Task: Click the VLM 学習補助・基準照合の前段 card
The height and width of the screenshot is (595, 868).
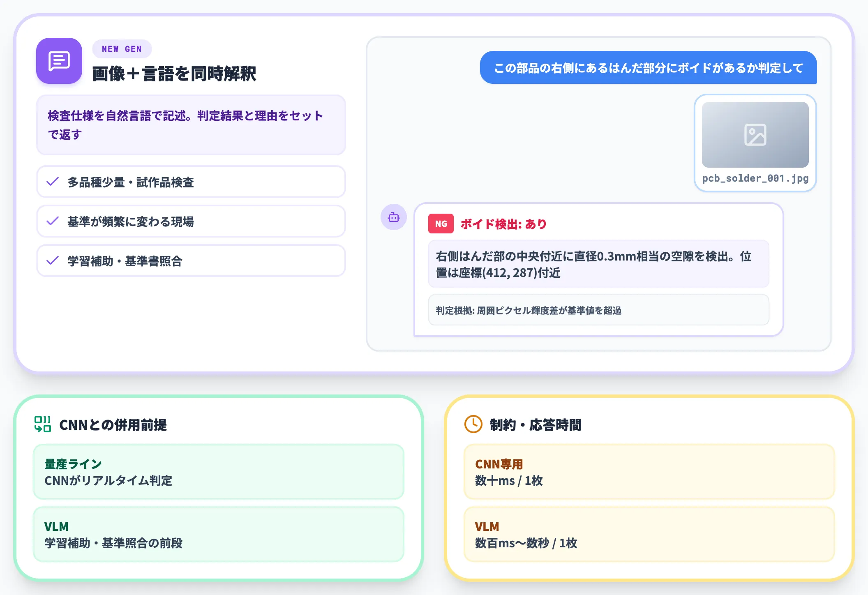Action: pos(219,534)
